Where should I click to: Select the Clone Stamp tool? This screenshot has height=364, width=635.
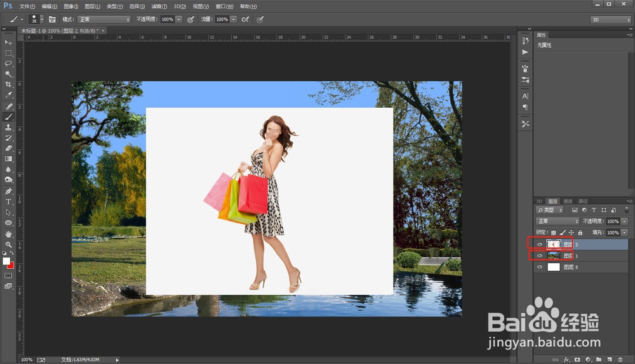(8, 127)
